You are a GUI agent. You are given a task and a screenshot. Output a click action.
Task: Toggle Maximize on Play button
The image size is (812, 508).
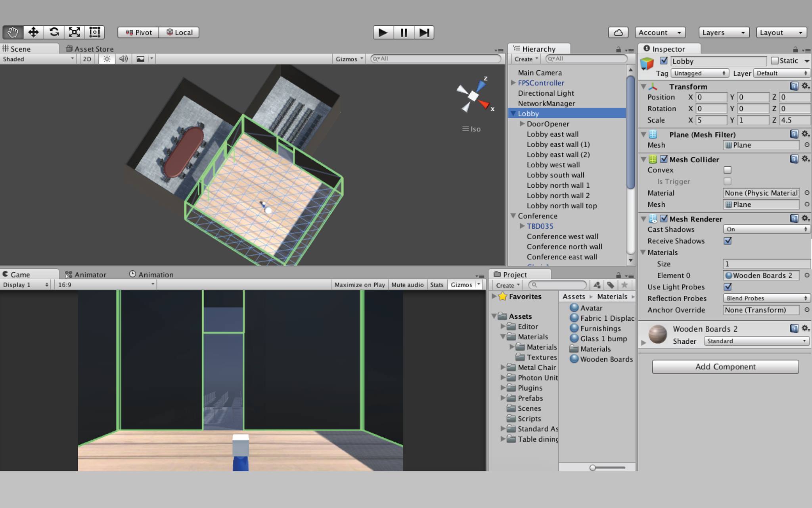[x=359, y=285]
